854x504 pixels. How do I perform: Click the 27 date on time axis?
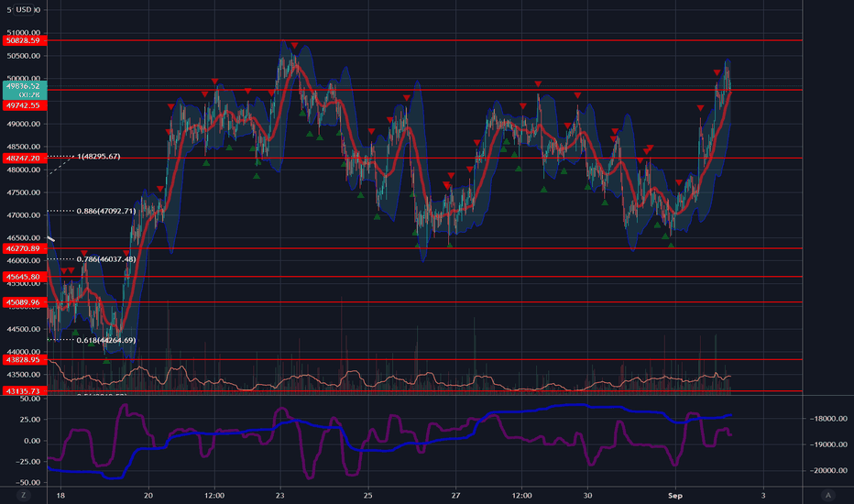(456, 495)
